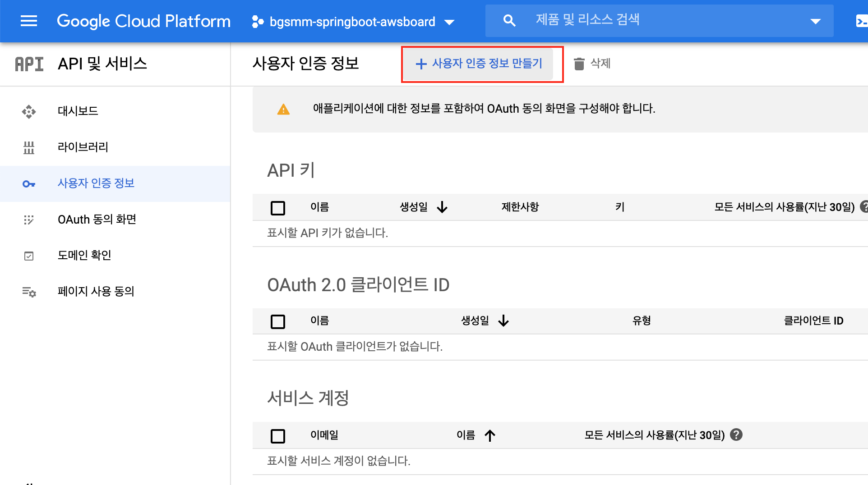Select 사용자 인증 정보 in sidebar
868x485 pixels.
point(96,183)
